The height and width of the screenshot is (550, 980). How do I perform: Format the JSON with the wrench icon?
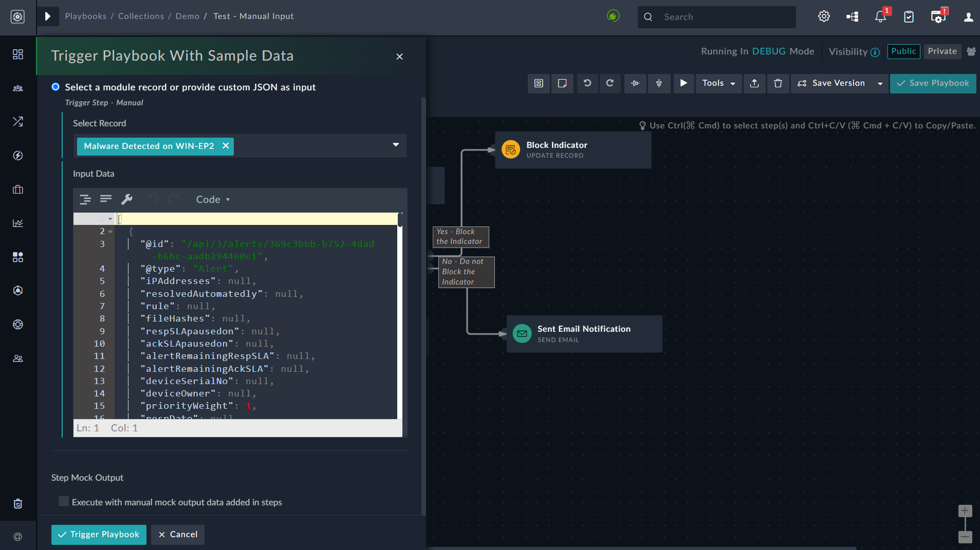(x=127, y=199)
